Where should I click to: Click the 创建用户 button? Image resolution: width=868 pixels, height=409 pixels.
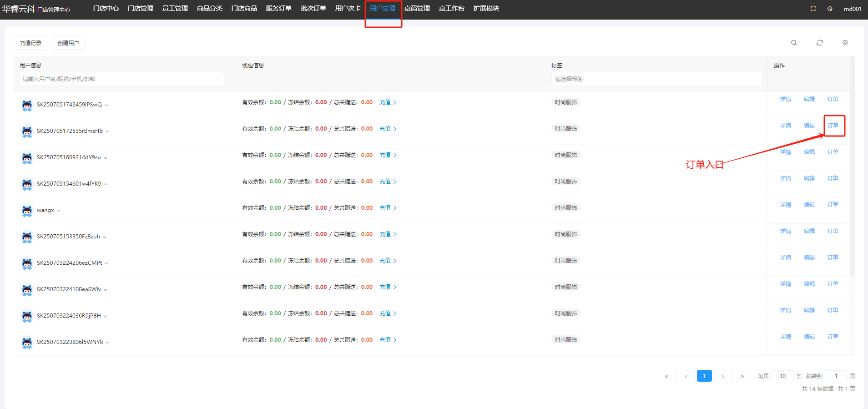click(x=68, y=43)
